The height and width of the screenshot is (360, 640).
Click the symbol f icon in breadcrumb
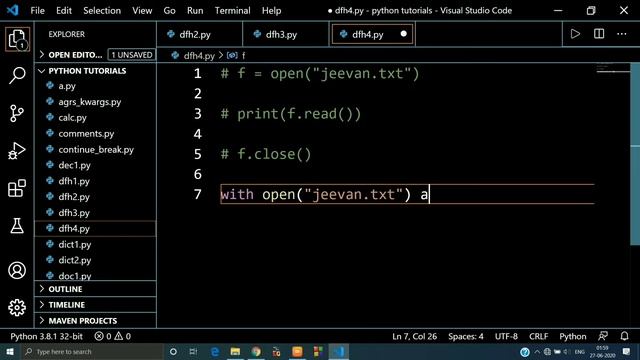(x=232, y=55)
